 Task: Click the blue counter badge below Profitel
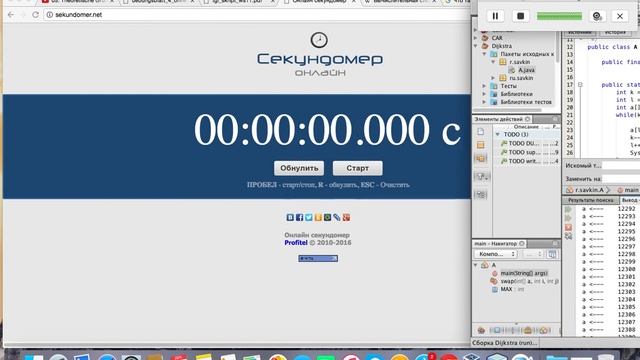(x=318, y=258)
